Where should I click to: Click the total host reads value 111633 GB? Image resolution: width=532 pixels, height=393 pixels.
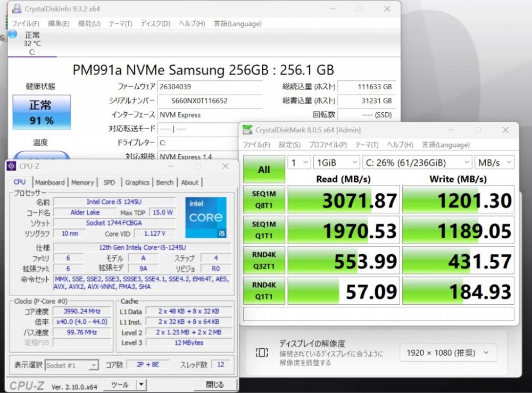coord(367,87)
